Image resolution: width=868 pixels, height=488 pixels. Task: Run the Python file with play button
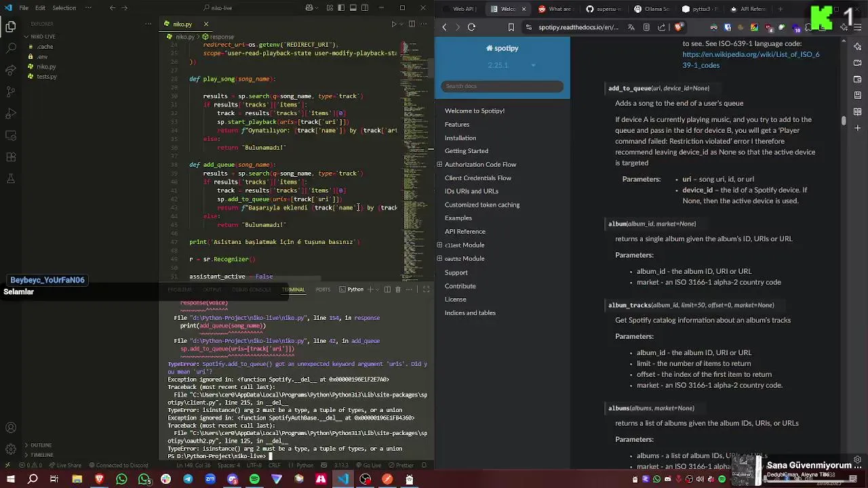coord(394,24)
